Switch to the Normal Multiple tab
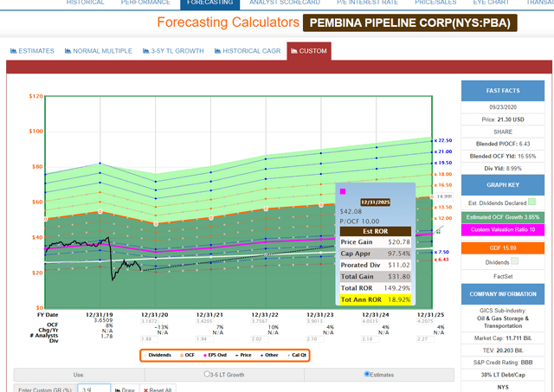554x392 pixels. (99, 51)
